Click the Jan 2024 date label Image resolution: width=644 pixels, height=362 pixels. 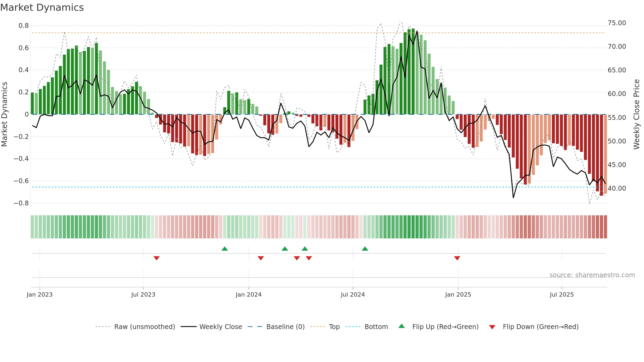[x=249, y=294]
